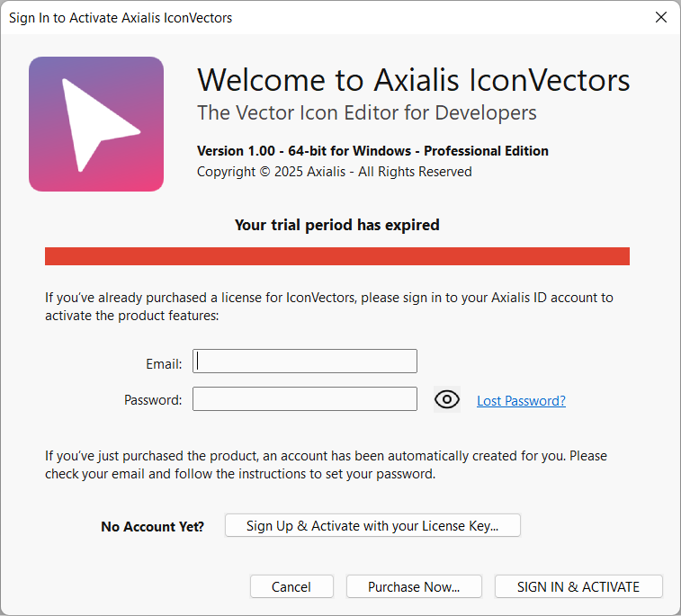Click into the Password field
This screenshot has height=616, width=681.
tap(305, 399)
